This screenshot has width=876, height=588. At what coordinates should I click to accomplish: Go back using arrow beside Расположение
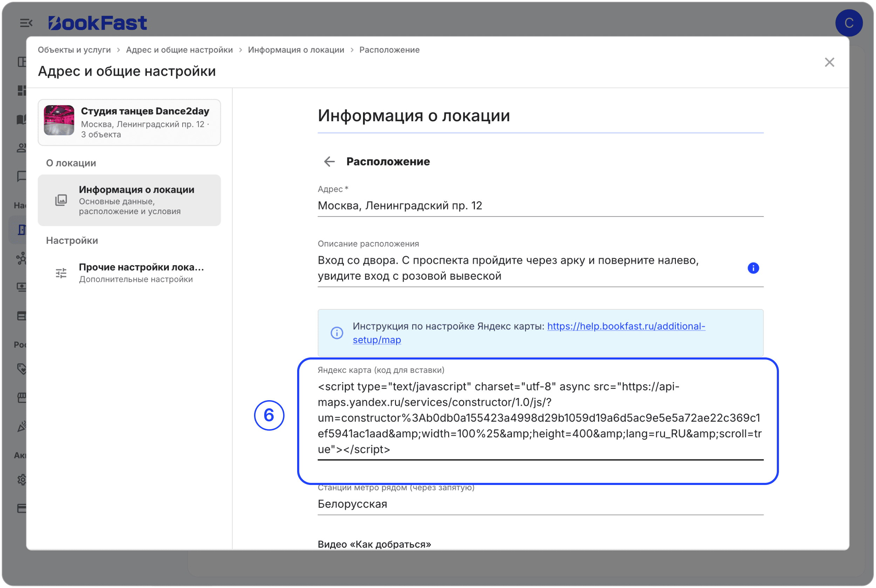(x=329, y=162)
